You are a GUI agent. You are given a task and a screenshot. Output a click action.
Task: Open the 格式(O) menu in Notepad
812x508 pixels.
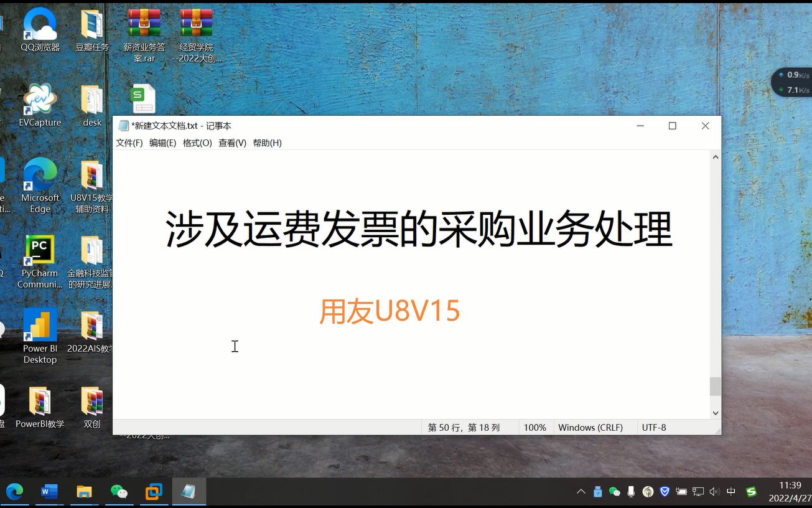(197, 143)
